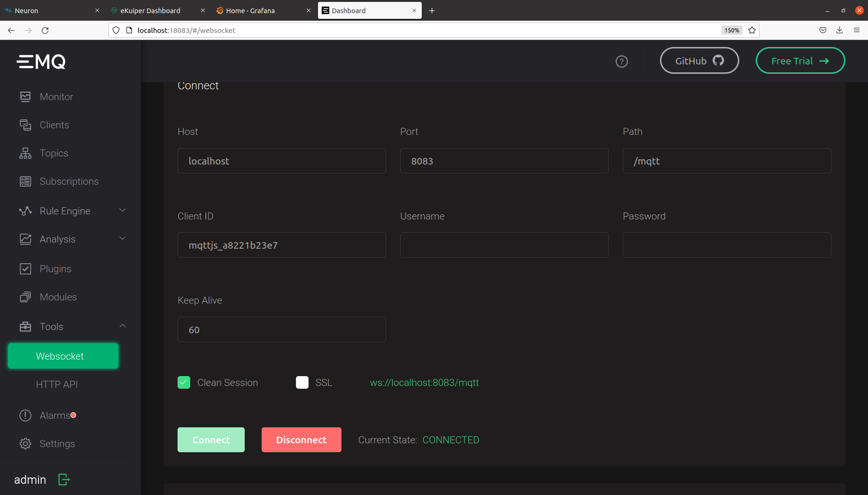Click the Disconnect button

coord(302,440)
